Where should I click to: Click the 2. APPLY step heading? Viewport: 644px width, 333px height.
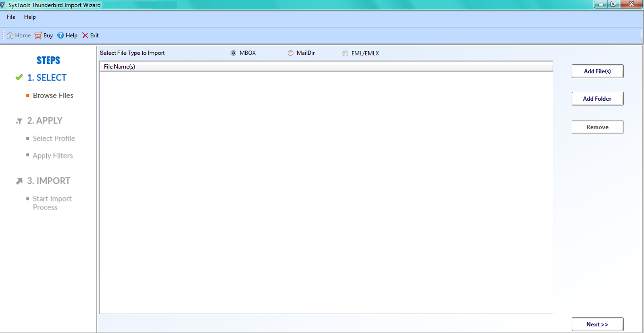coord(45,121)
